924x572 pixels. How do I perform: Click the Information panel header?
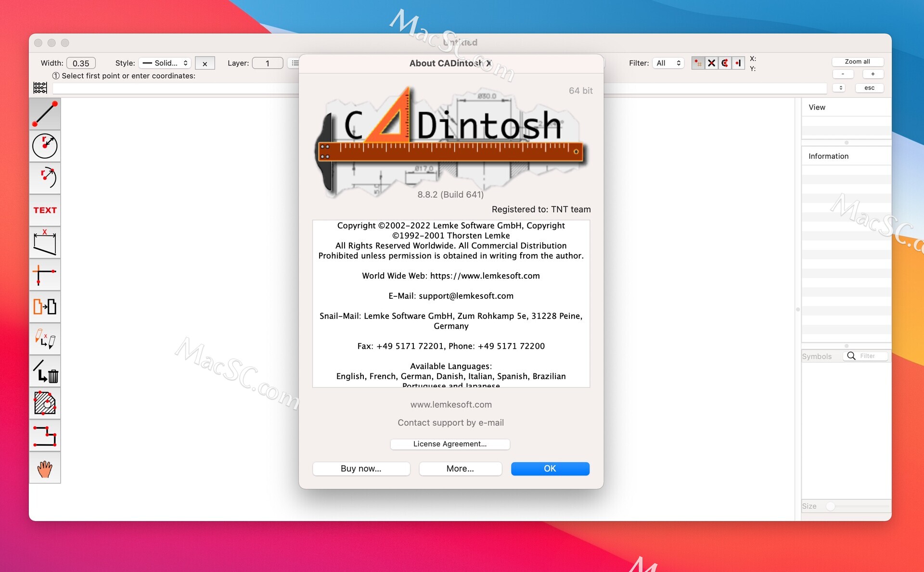click(846, 156)
